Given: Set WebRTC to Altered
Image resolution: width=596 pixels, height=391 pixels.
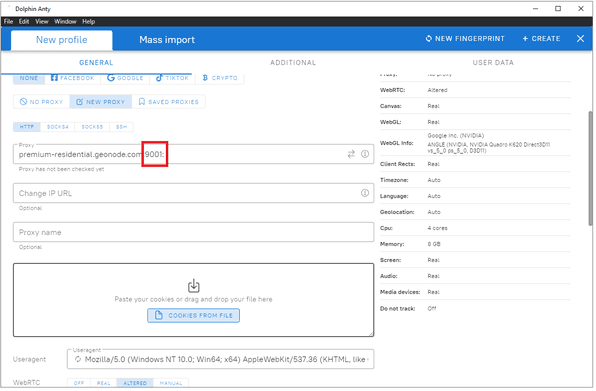Looking at the screenshot, I should pyautogui.click(x=135, y=384).
